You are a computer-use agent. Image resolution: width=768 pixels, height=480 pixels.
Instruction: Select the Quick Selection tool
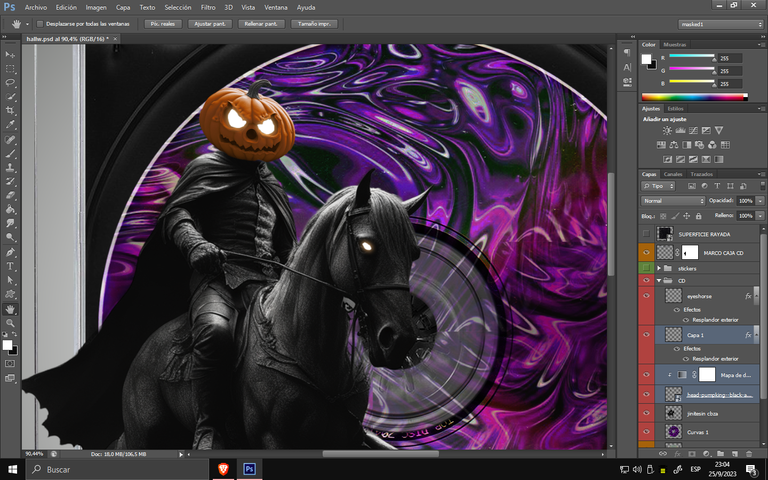10,96
